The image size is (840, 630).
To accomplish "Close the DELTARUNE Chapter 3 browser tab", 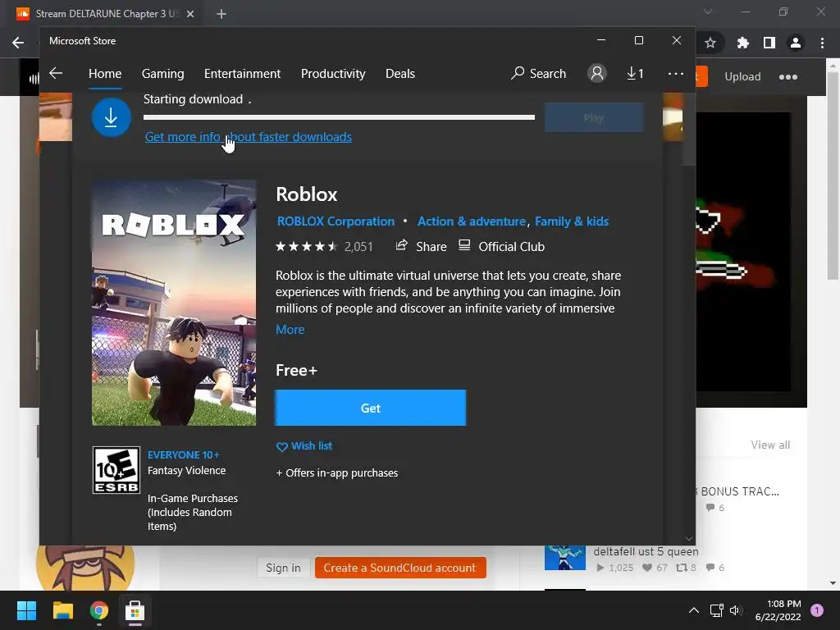I will click(x=190, y=14).
